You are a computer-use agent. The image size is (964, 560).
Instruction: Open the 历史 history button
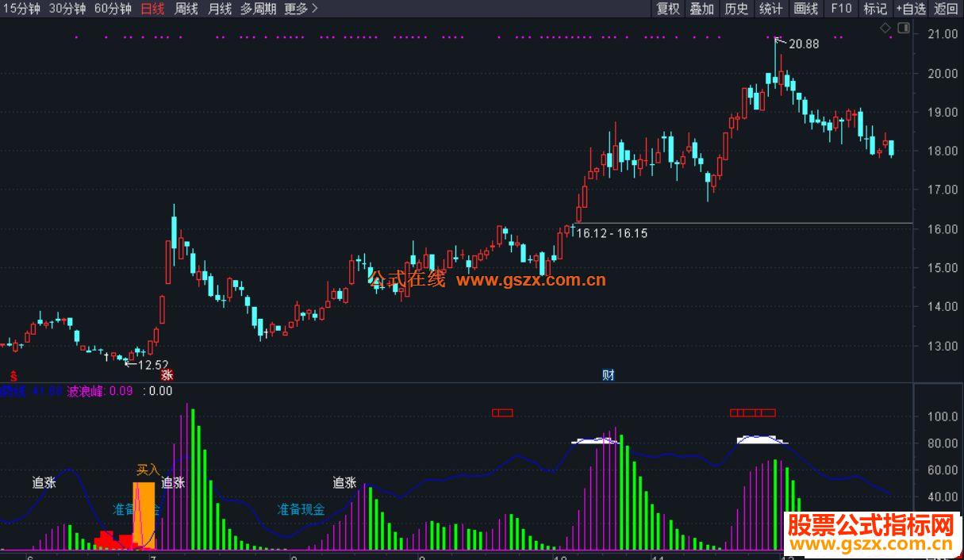point(736,9)
